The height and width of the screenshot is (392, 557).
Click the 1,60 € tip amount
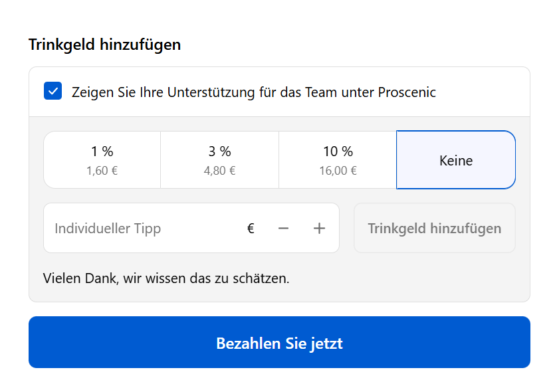102,171
